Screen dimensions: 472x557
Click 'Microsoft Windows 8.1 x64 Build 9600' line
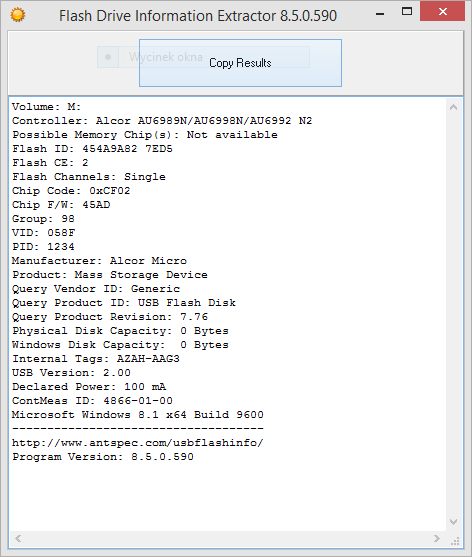coord(138,415)
